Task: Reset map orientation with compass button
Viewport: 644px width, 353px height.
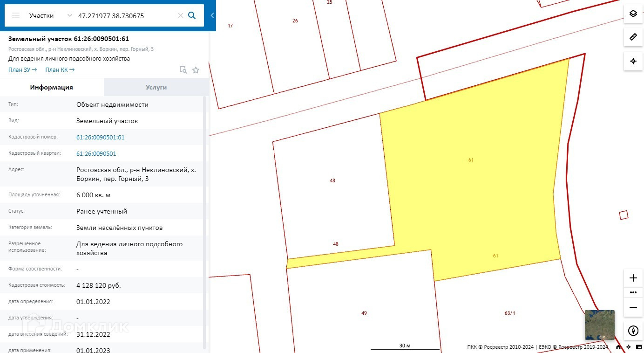Action: coord(633,331)
